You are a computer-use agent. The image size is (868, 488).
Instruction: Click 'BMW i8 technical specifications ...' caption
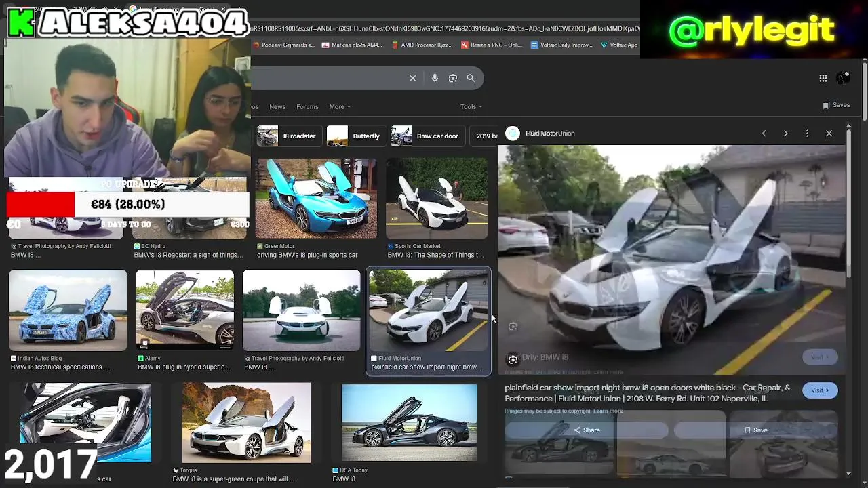[x=60, y=367]
